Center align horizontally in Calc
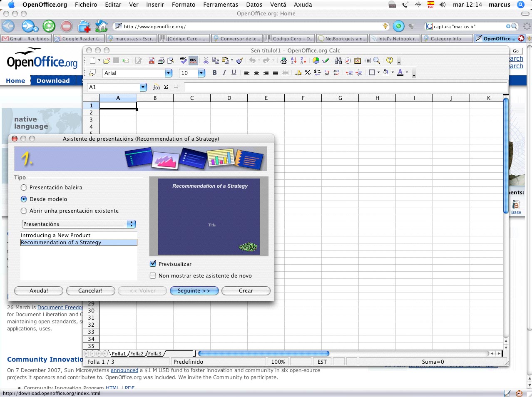Screen dimensions: 532x397 256,73
